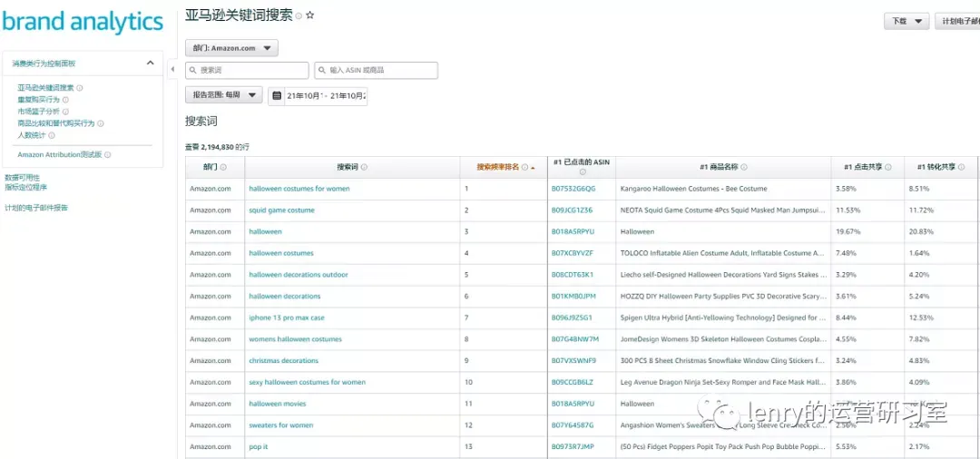Open the 下载 download dropdown
The image size is (980, 459).
(x=906, y=21)
